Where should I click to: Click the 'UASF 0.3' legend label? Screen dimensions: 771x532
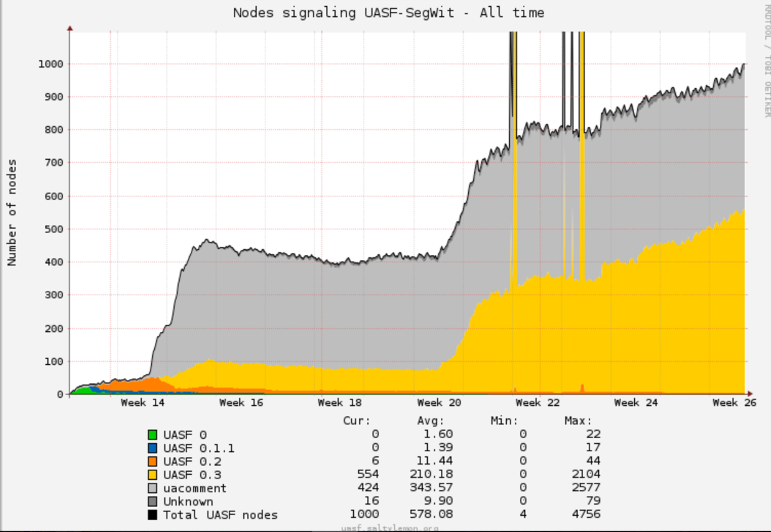coord(192,475)
